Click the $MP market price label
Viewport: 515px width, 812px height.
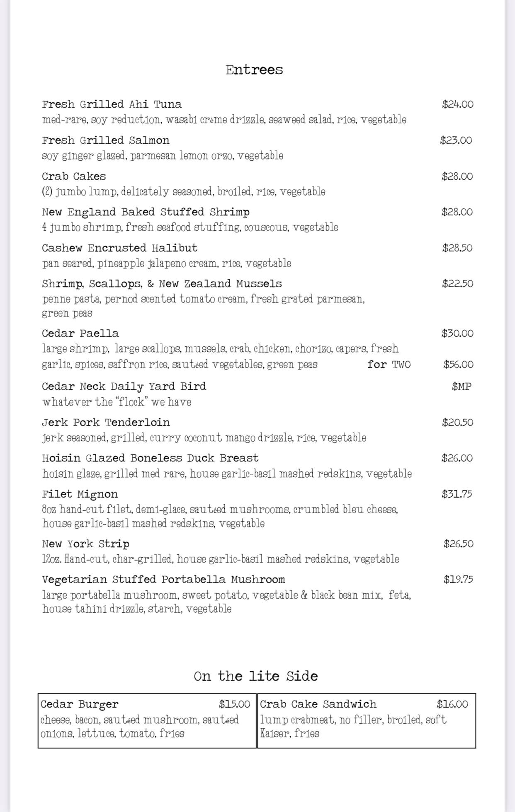(x=462, y=386)
